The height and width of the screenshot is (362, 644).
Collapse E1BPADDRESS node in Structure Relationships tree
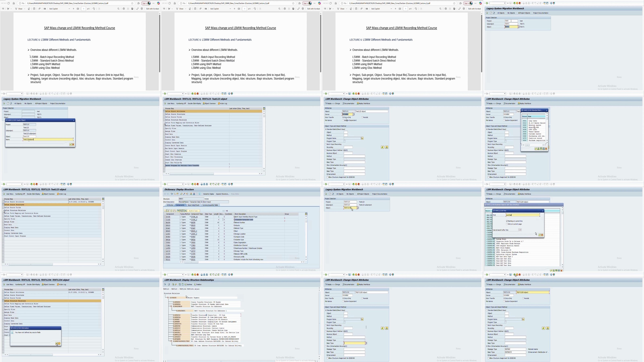pyautogui.click(x=171, y=306)
